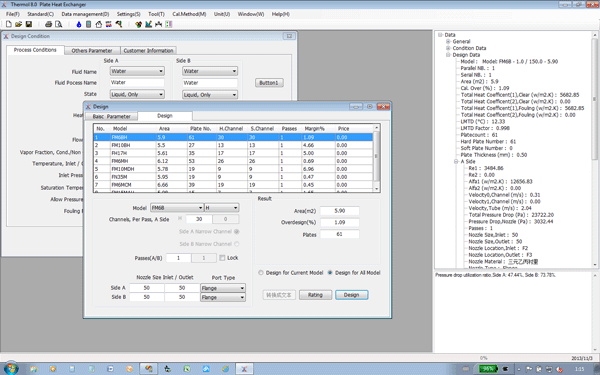Click the Side A Fluid Process Name field

pos(137,82)
